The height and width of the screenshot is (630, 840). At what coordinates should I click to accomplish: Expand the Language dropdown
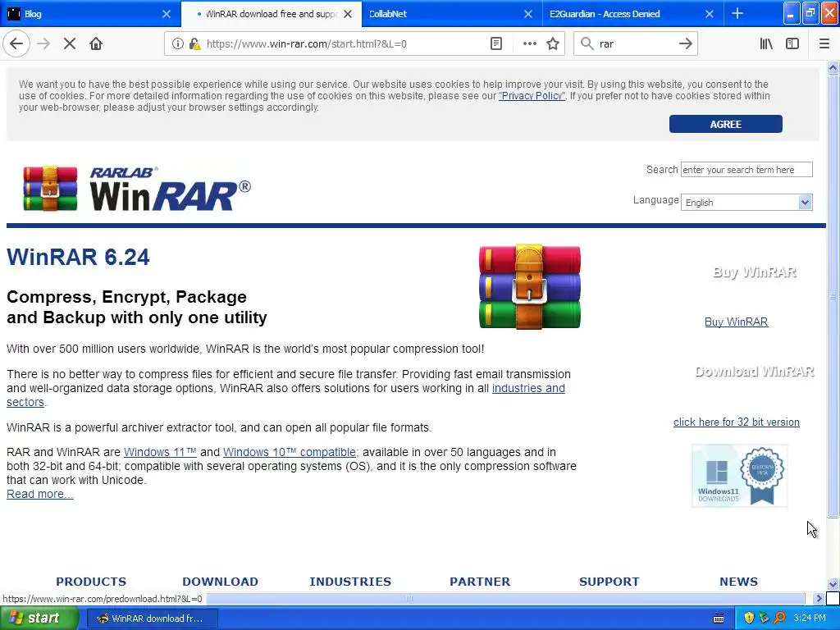tap(746, 202)
